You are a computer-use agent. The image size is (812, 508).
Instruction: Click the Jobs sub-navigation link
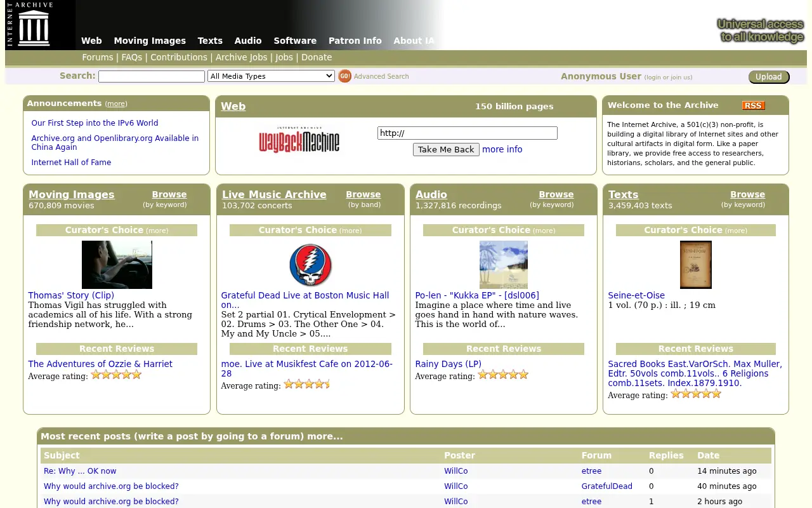(284, 57)
